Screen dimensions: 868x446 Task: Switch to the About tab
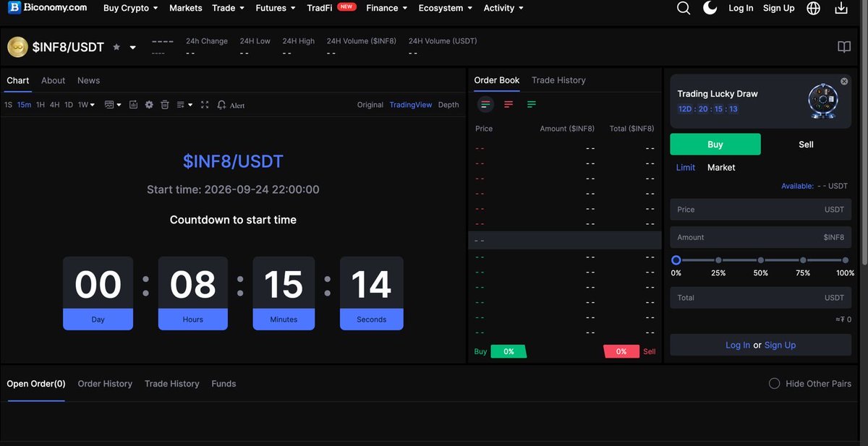click(53, 80)
